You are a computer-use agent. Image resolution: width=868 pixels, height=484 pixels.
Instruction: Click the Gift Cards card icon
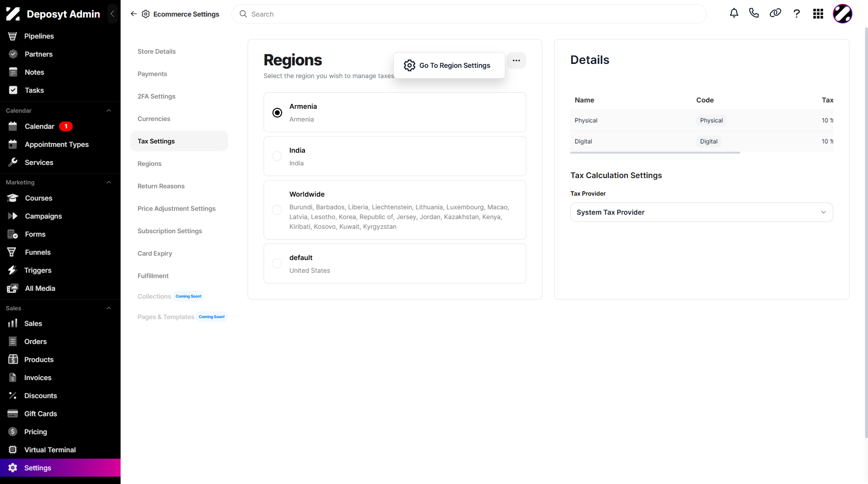(13, 414)
